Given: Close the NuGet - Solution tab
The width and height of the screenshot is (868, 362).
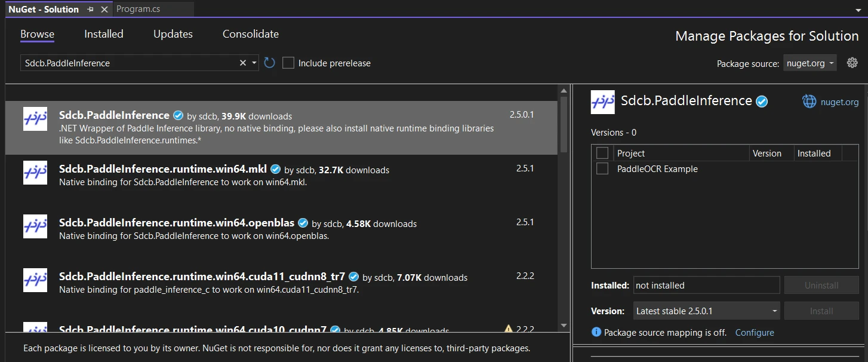Looking at the screenshot, I should tap(104, 10).
